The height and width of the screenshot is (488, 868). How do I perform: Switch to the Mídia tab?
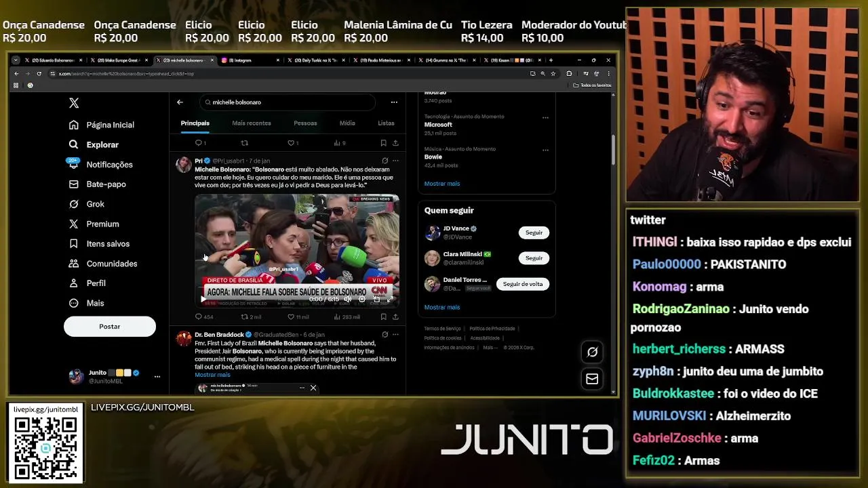pyautogui.click(x=347, y=123)
